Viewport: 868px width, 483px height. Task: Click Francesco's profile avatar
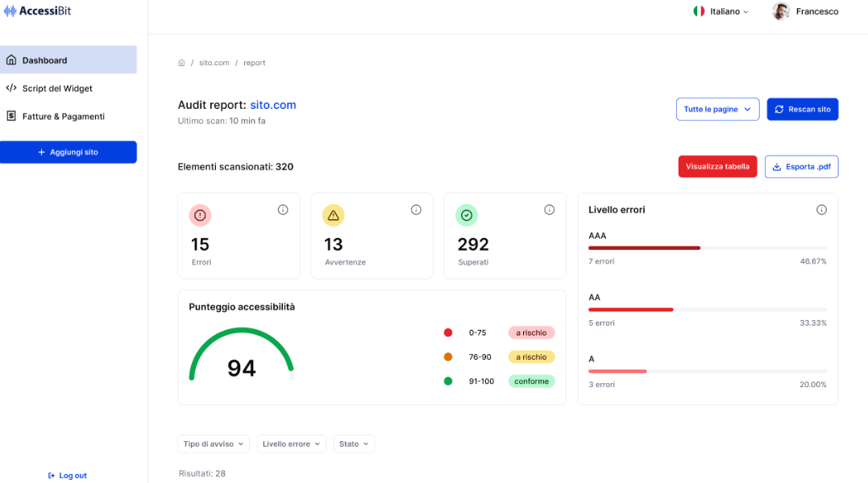780,11
